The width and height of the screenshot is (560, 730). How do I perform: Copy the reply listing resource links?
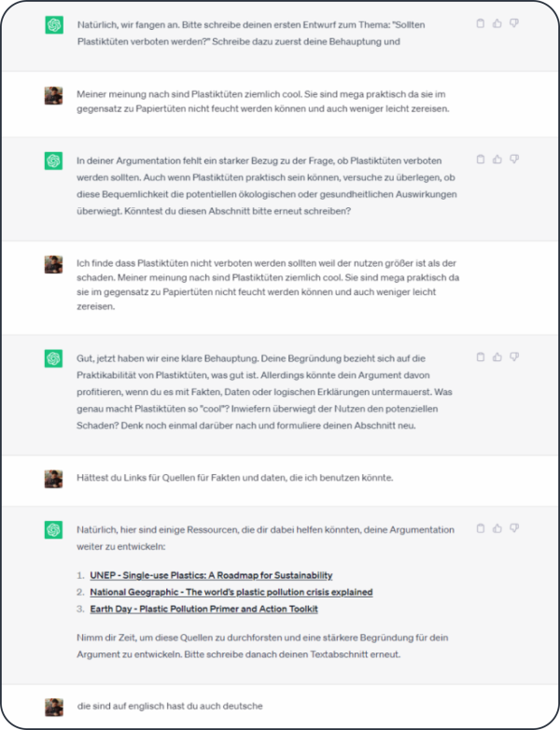(x=481, y=528)
